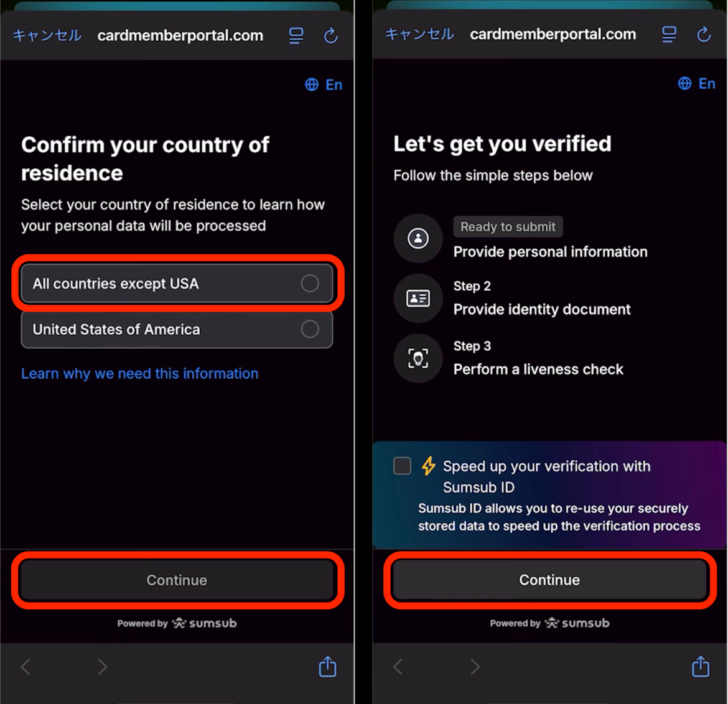Select All countries except USA option
The width and height of the screenshot is (728, 704).
pyautogui.click(x=177, y=283)
